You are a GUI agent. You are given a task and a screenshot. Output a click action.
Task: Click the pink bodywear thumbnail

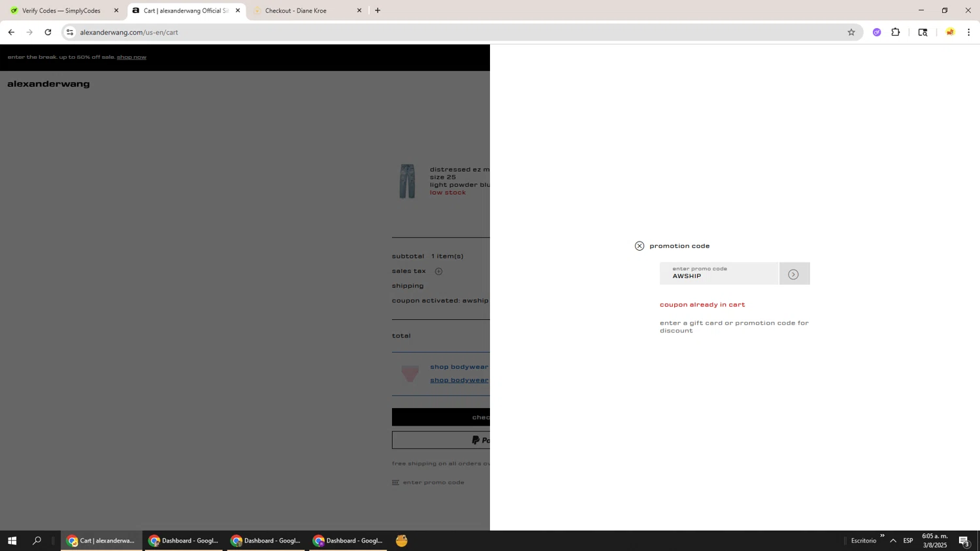tap(410, 373)
